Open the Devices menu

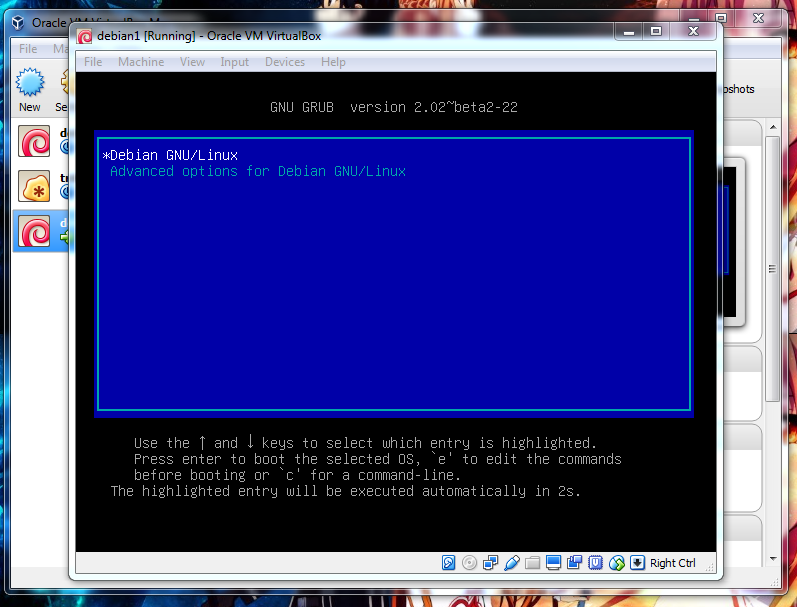coord(285,62)
